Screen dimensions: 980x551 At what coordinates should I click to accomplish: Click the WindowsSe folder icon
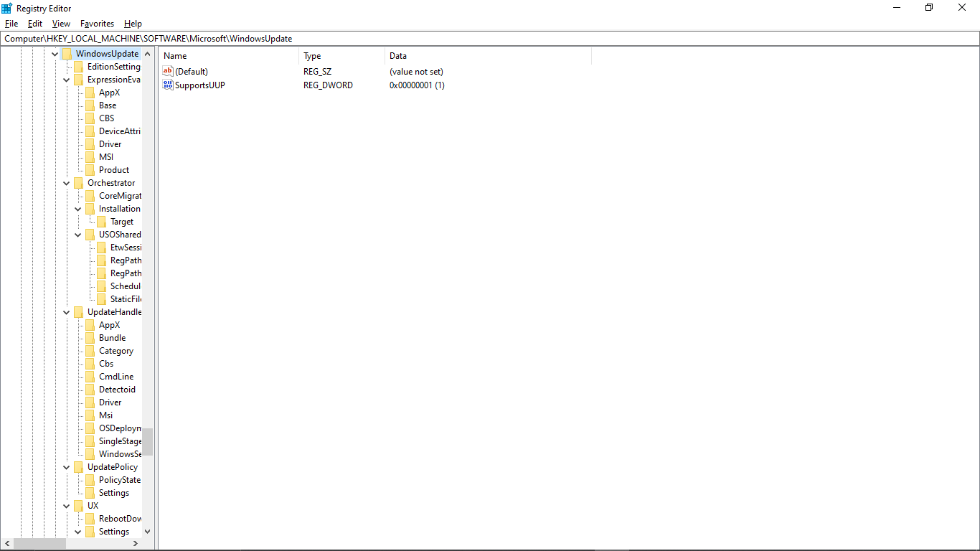tap(90, 454)
